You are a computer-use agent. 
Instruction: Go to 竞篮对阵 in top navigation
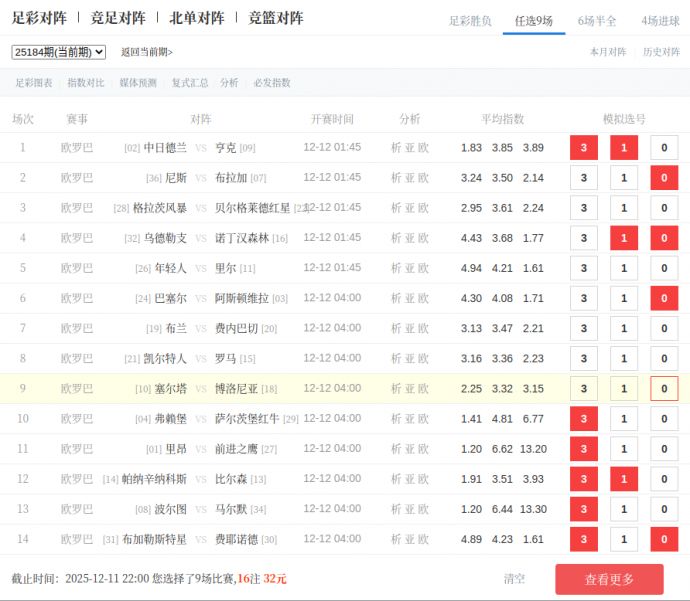276,18
